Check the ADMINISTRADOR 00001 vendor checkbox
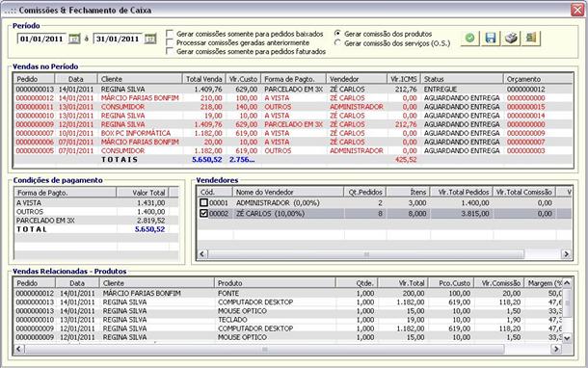 pos(203,202)
